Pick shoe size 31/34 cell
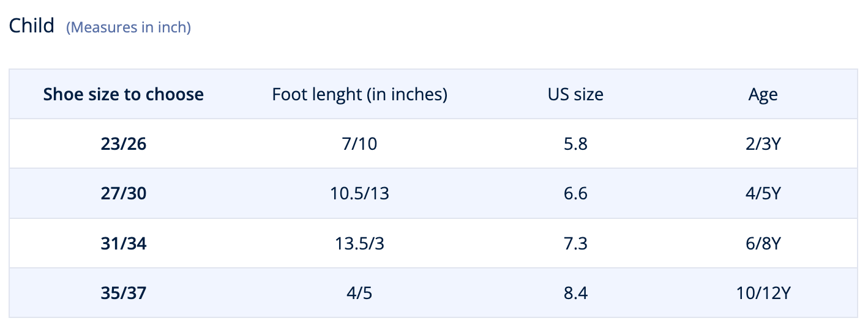Image resolution: width=868 pixels, height=329 pixels. click(124, 243)
